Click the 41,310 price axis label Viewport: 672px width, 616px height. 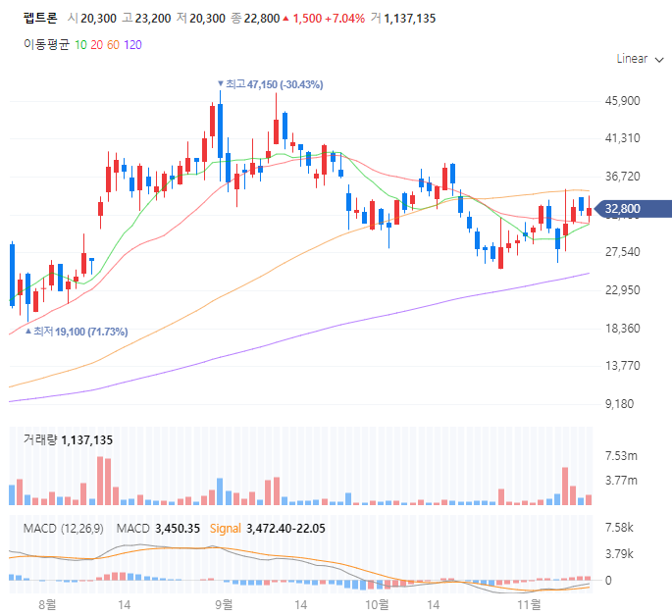tap(622, 138)
